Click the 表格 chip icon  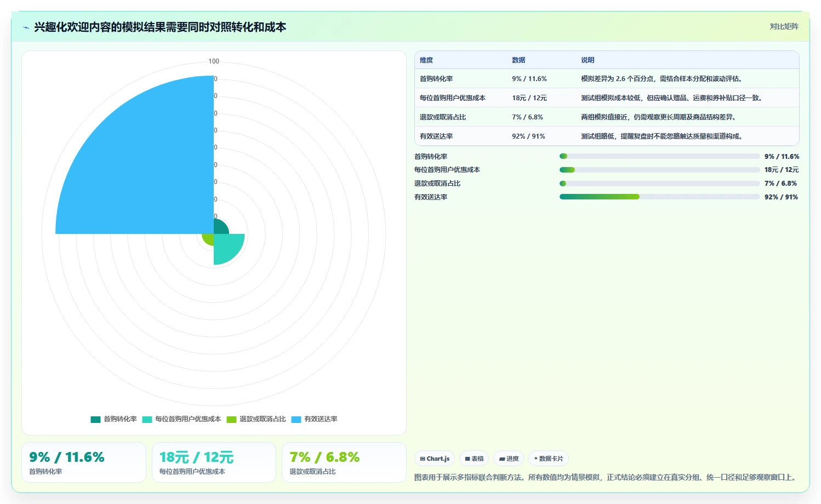(x=467, y=459)
